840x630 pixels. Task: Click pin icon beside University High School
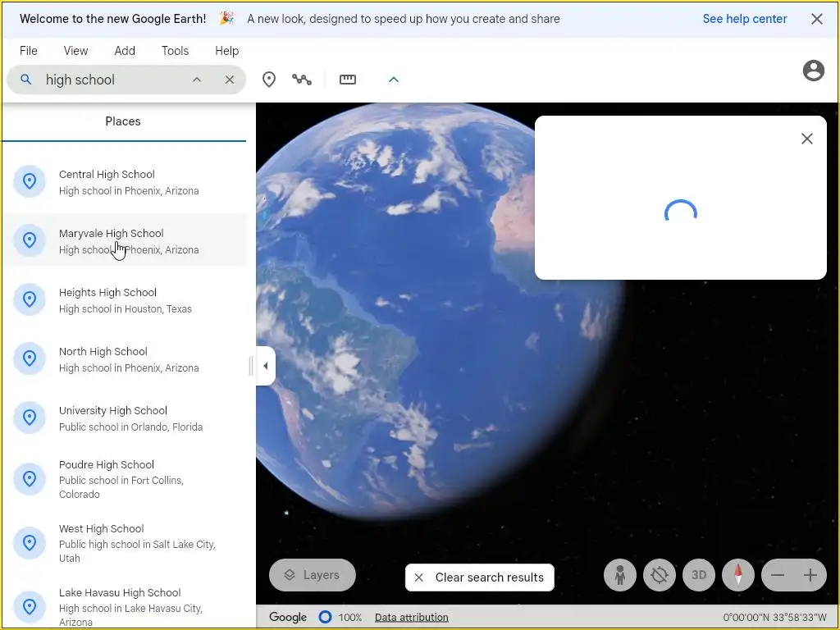pyautogui.click(x=30, y=418)
